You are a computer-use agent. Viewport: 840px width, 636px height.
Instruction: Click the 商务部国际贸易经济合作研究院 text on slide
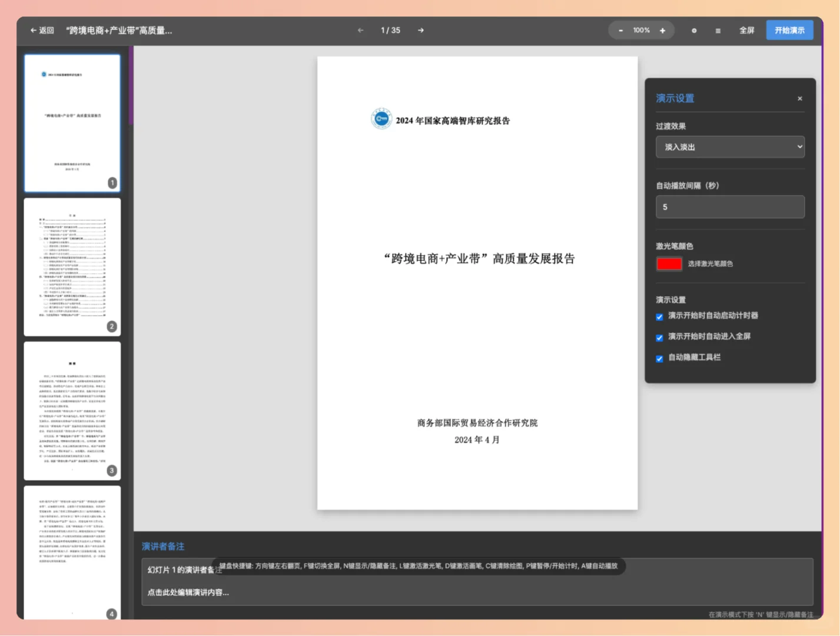tap(477, 423)
